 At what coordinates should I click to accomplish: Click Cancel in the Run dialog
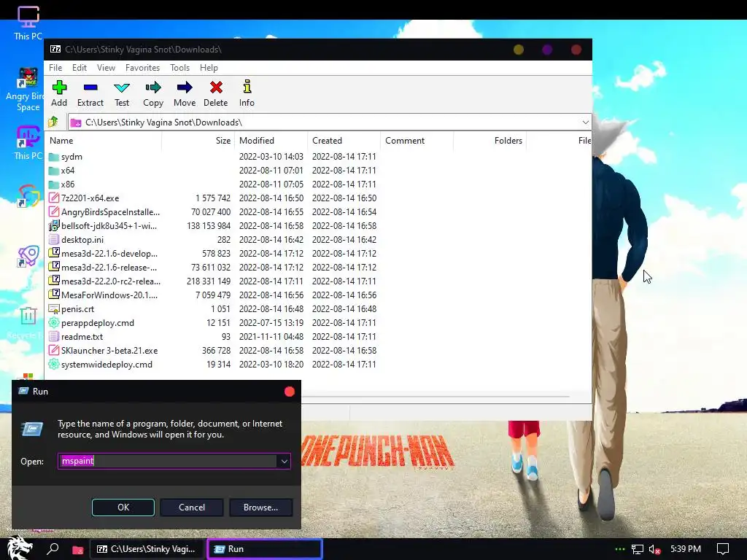(x=192, y=507)
